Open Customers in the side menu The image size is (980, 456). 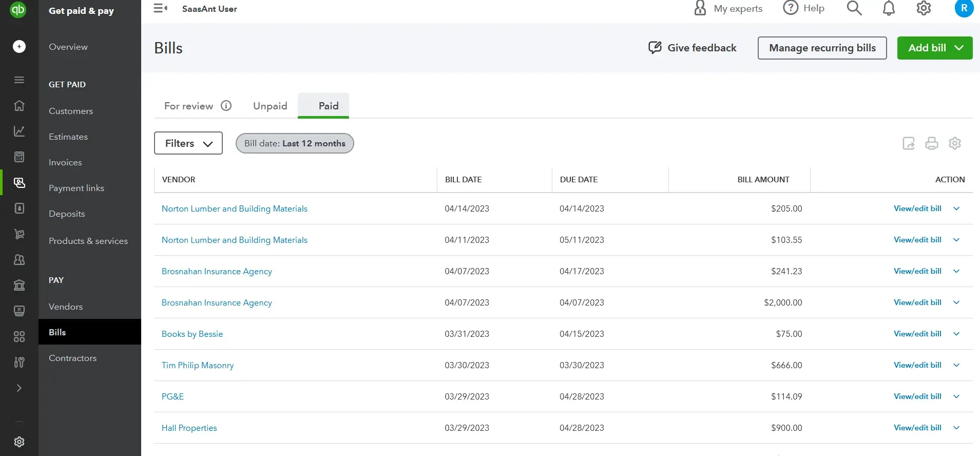71,111
